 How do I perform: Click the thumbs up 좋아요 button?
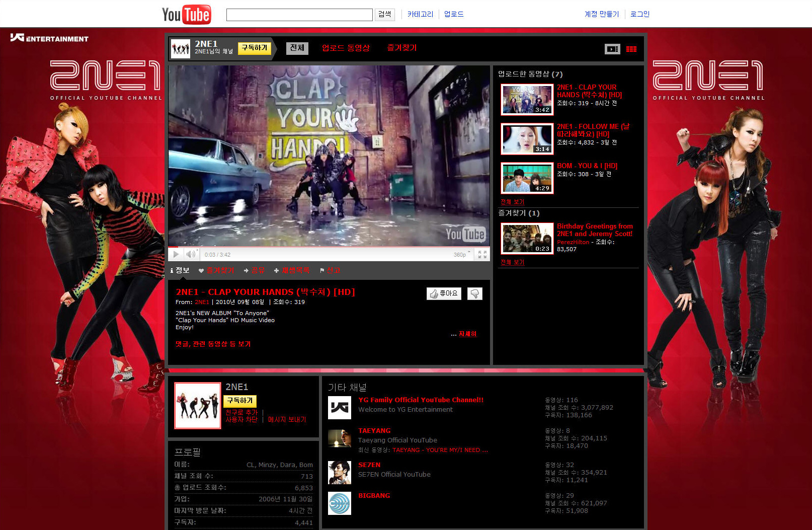point(444,293)
